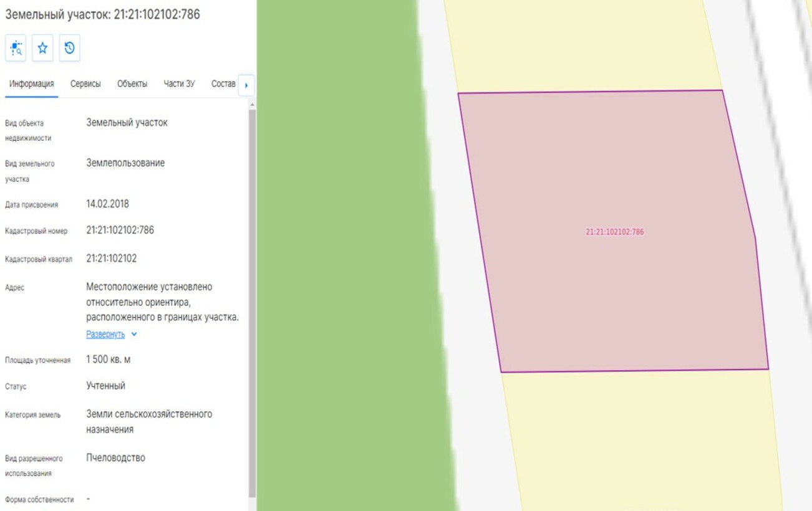Click the date value 14.02.2018
This screenshot has height=511, width=812.
pos(107,204)
